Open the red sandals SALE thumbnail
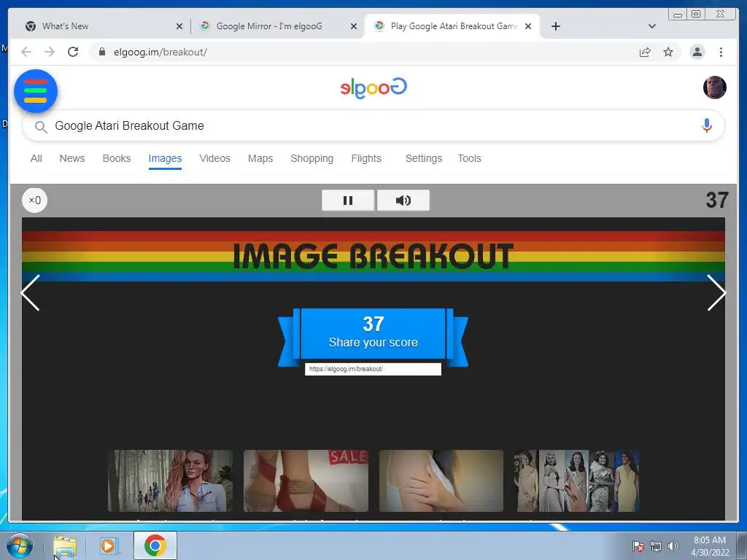Screen dimensions: 747x560 306,481
